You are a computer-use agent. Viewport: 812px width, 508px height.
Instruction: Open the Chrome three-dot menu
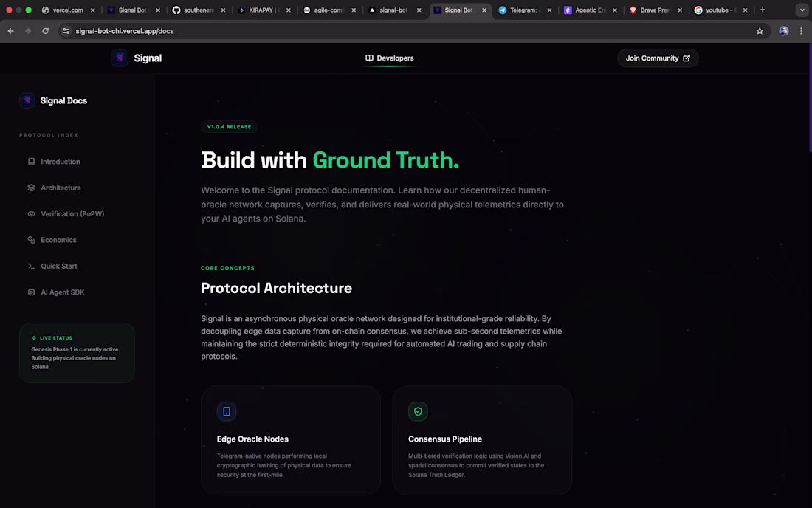click(801, 31)
